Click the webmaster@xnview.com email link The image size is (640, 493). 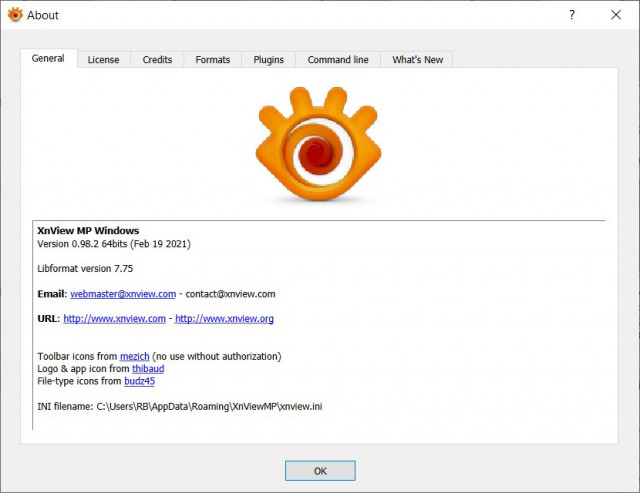click(123, 294)
